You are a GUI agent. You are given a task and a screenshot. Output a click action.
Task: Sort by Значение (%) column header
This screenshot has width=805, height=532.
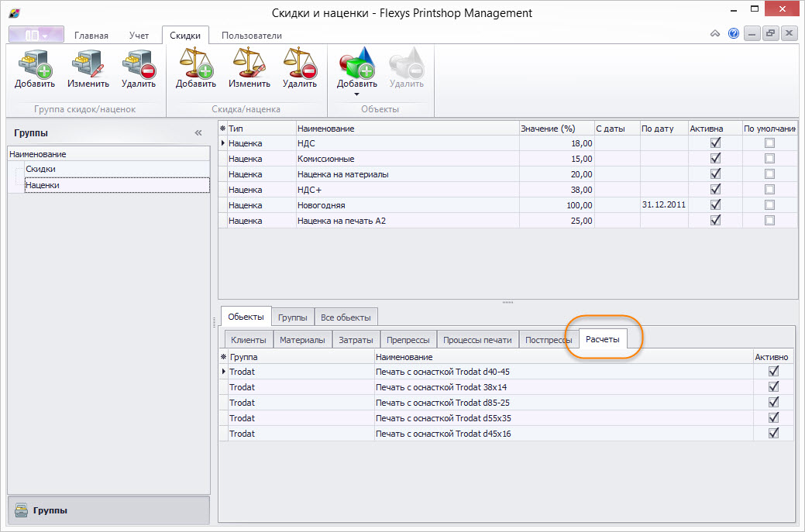[556, 129]
